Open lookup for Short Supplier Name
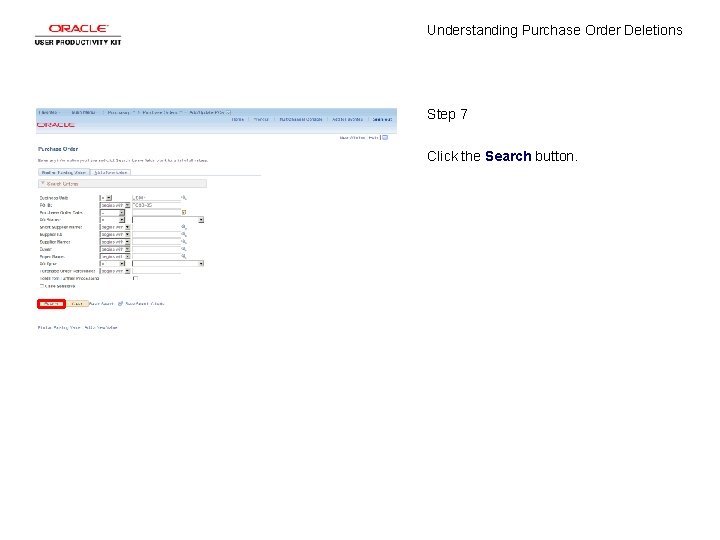The image size is (720, 540). point(184,227)
